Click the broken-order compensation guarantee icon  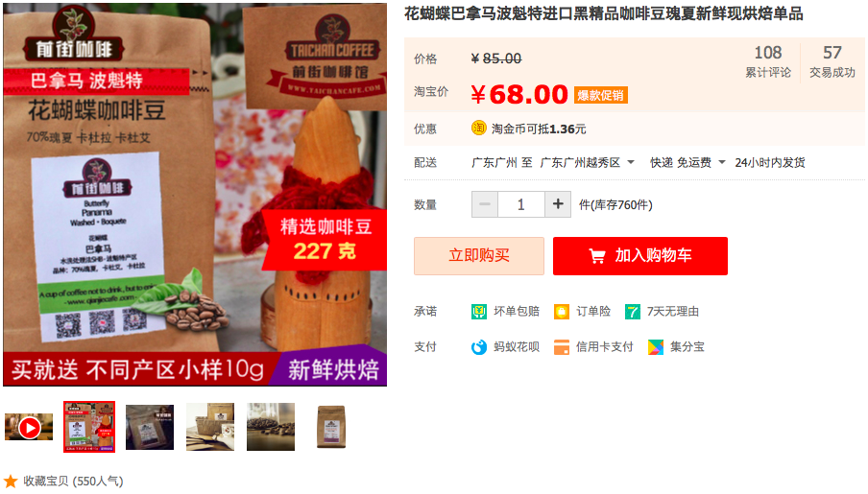[479, 312]
